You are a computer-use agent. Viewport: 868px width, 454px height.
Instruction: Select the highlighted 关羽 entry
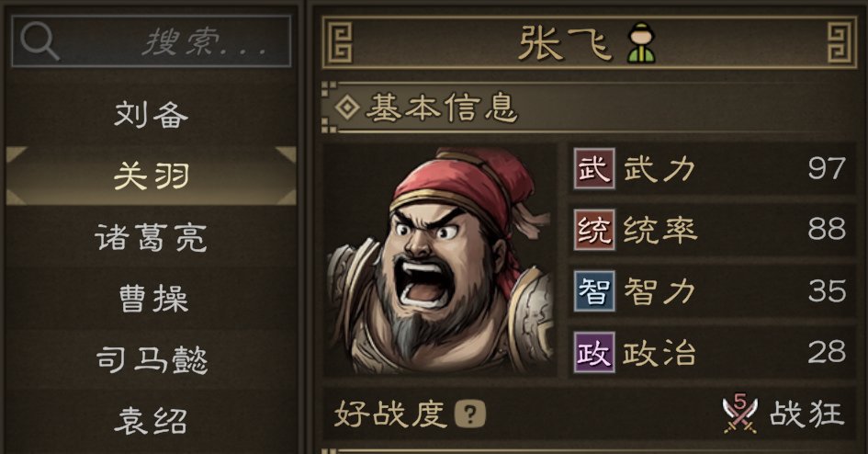152,176
